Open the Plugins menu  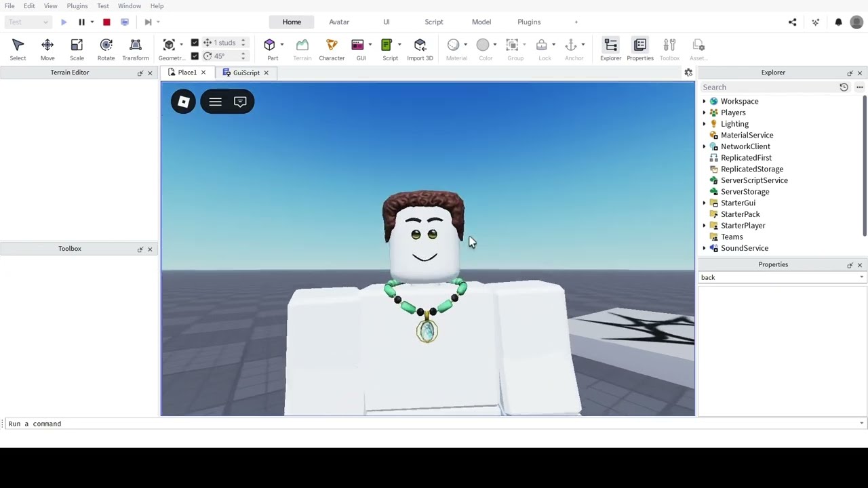[77, 5]
